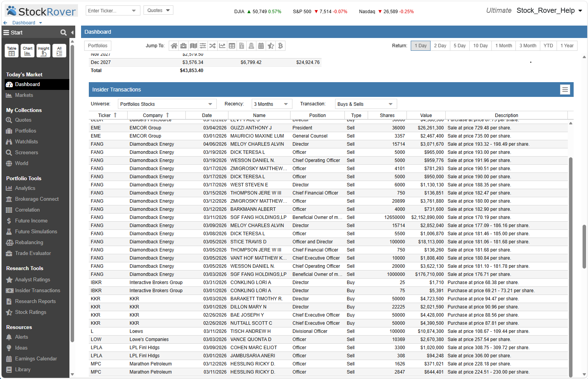Jump to the shuffle arrows section icon
588x379 pixels.
click(x=213, y=46)
